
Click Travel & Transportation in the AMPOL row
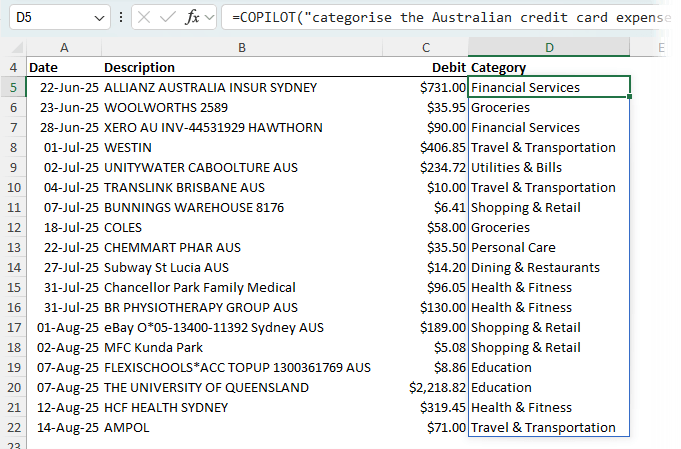coord(549,427)
